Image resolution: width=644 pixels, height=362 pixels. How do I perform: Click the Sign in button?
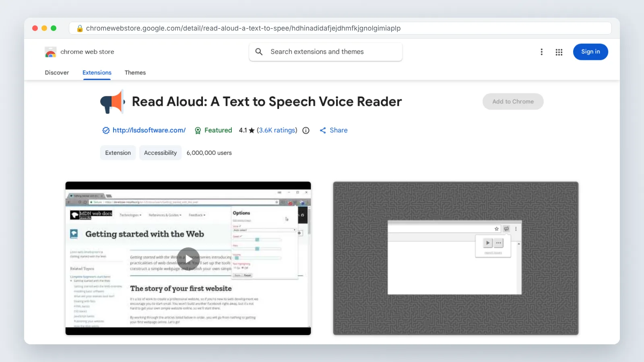point(590,52)
